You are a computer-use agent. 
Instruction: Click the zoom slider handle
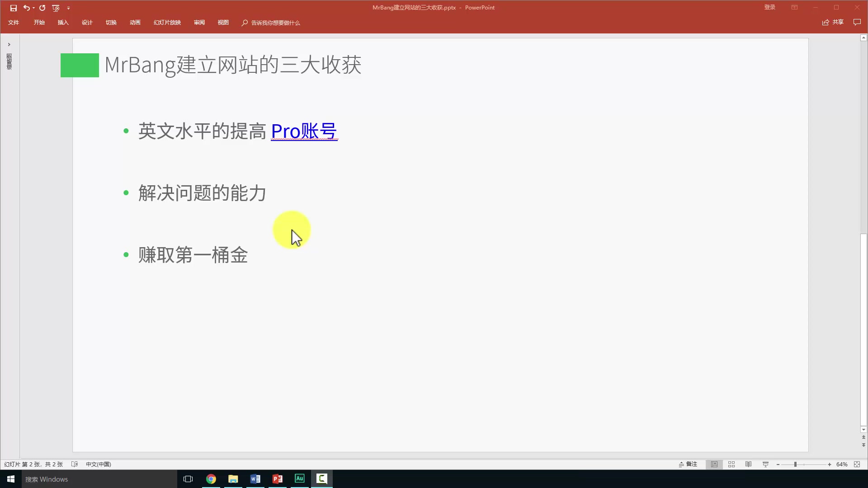pyautogui.click(x=795, y=465)
